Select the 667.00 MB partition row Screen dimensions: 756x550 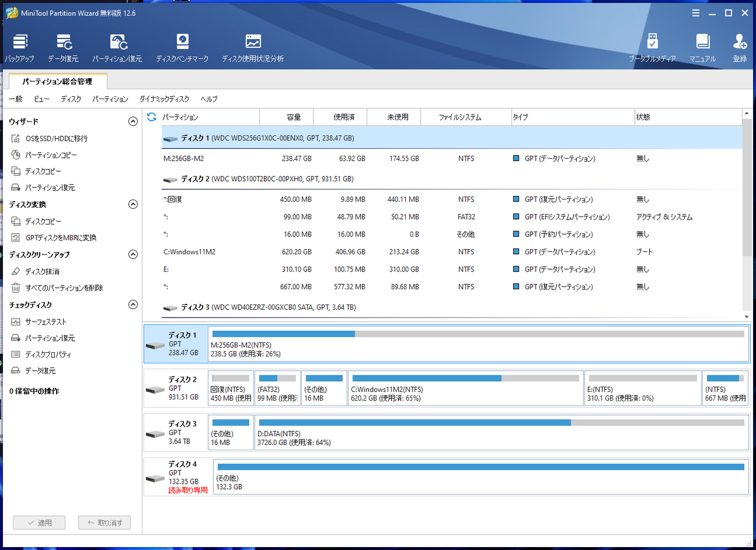tap(452, 287)
